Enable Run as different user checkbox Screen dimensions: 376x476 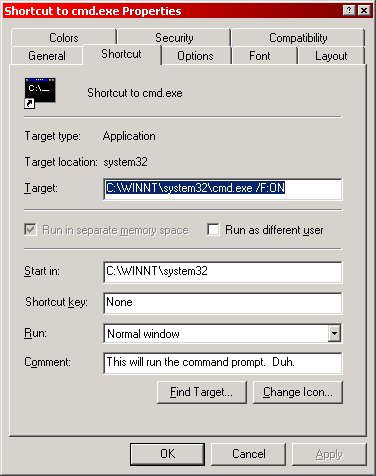coord(213,230)
